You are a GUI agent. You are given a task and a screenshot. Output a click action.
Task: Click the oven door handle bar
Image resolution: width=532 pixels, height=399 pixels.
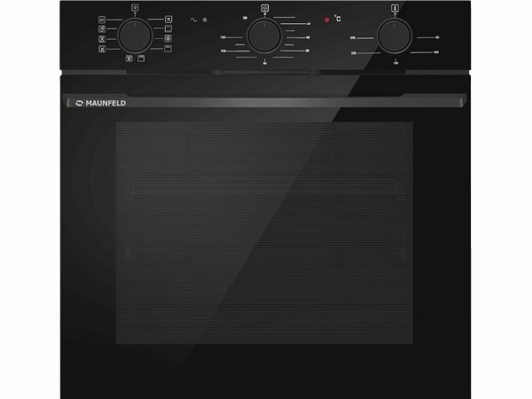(x=266, y=101)
